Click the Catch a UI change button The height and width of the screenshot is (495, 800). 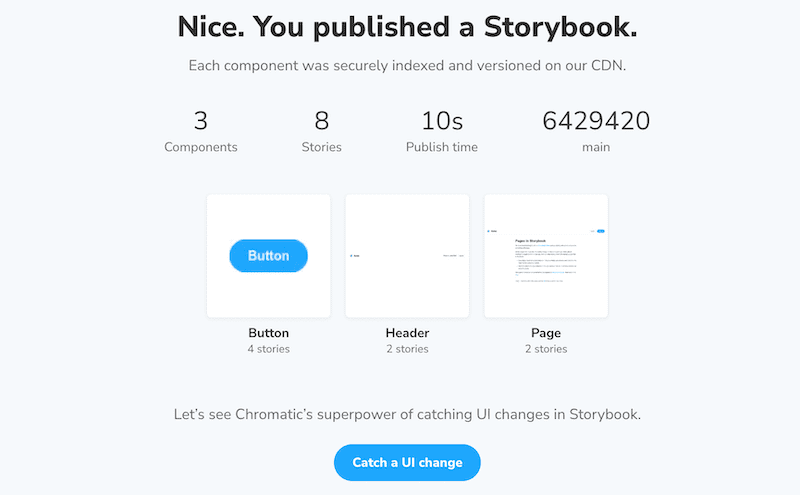point(407,463)
